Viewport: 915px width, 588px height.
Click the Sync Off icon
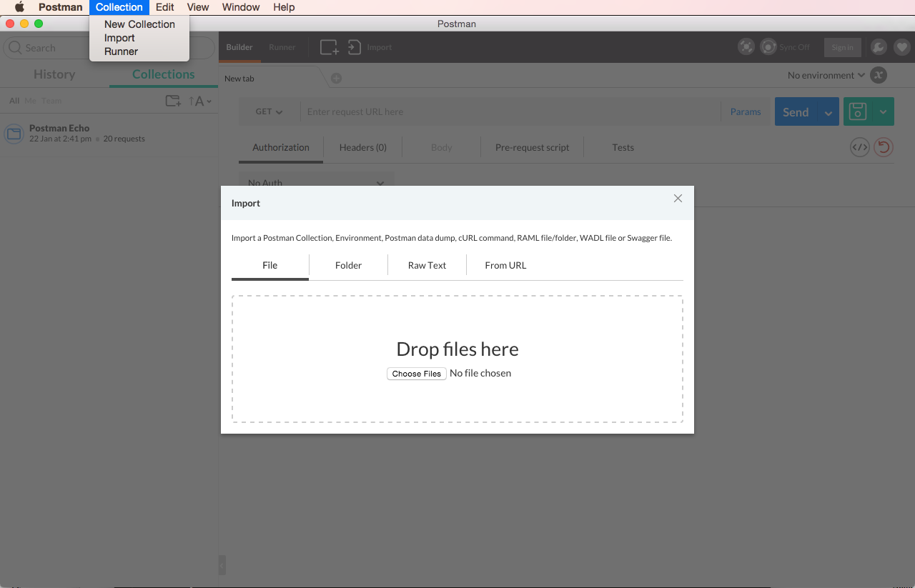coord(768,47)
